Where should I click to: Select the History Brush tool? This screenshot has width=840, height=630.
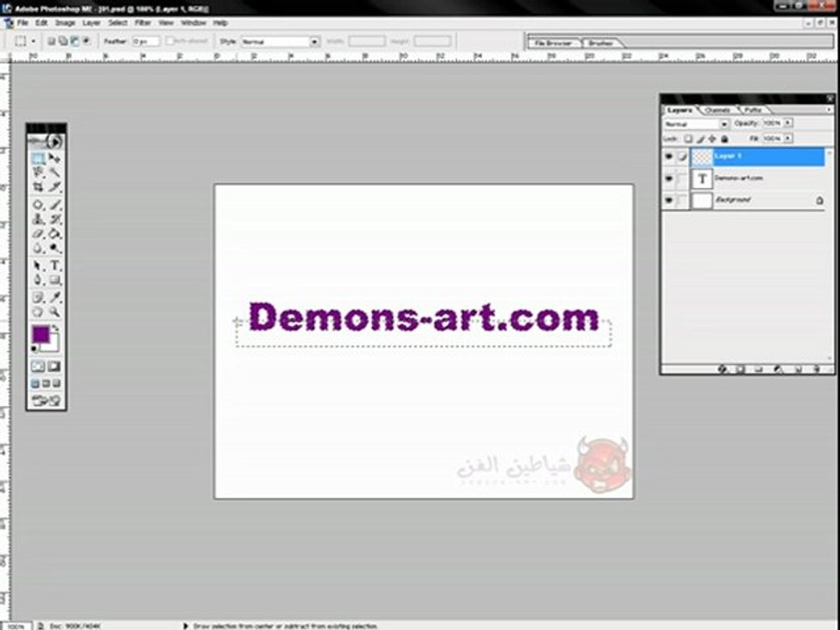[54, 219]
